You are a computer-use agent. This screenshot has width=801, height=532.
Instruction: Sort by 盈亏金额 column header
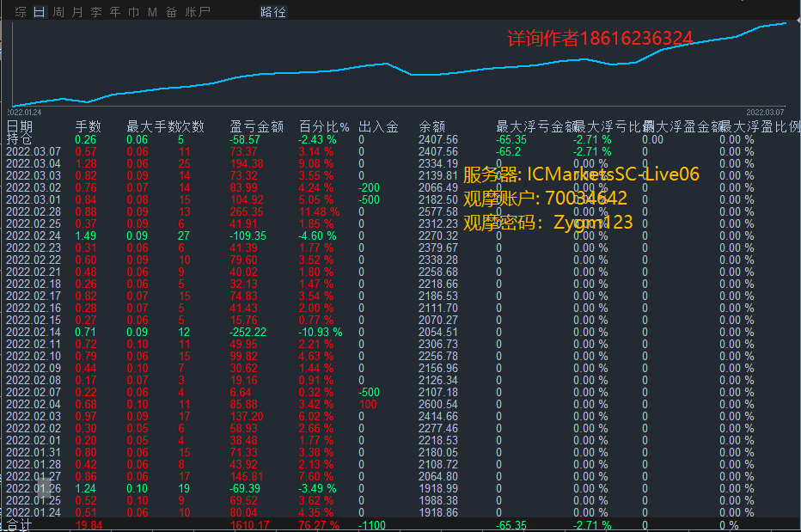tap(256, 126)
